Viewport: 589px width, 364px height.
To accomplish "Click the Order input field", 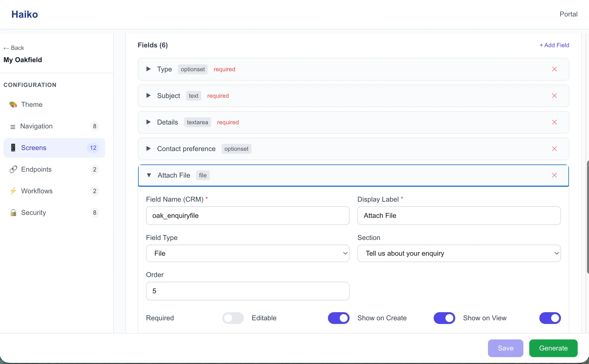I will pyautogui.click(x=247, y=291).
